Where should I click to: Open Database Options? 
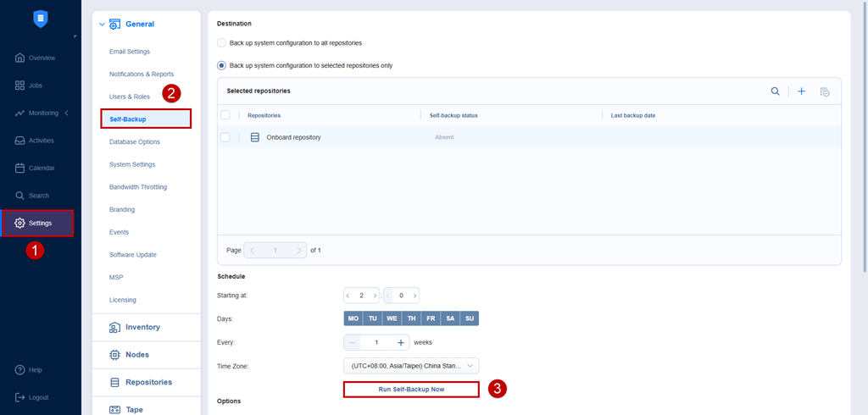click(x=135, y=141)
